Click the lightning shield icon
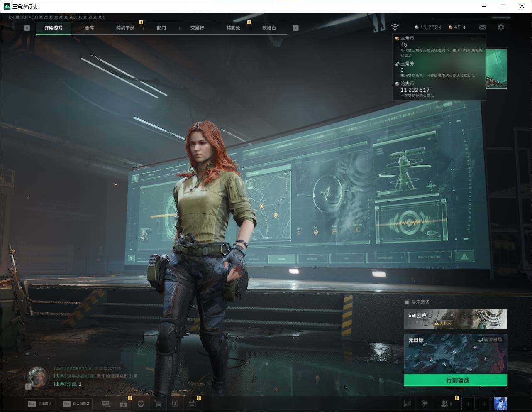The width and height of the screenshot is (532, 412). (175, 404)
